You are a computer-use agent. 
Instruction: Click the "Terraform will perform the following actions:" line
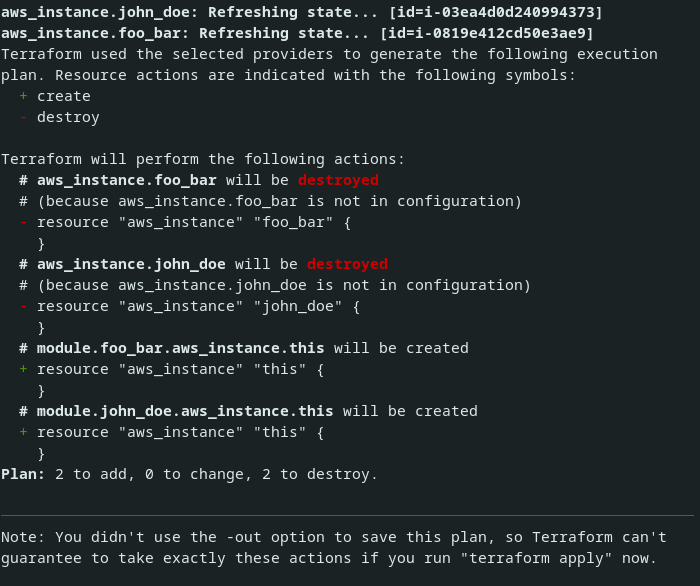coord(203,159)
